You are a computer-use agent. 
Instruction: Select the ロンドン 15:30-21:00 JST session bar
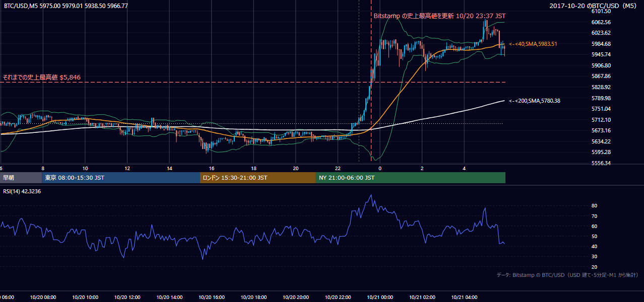[258, 178]
